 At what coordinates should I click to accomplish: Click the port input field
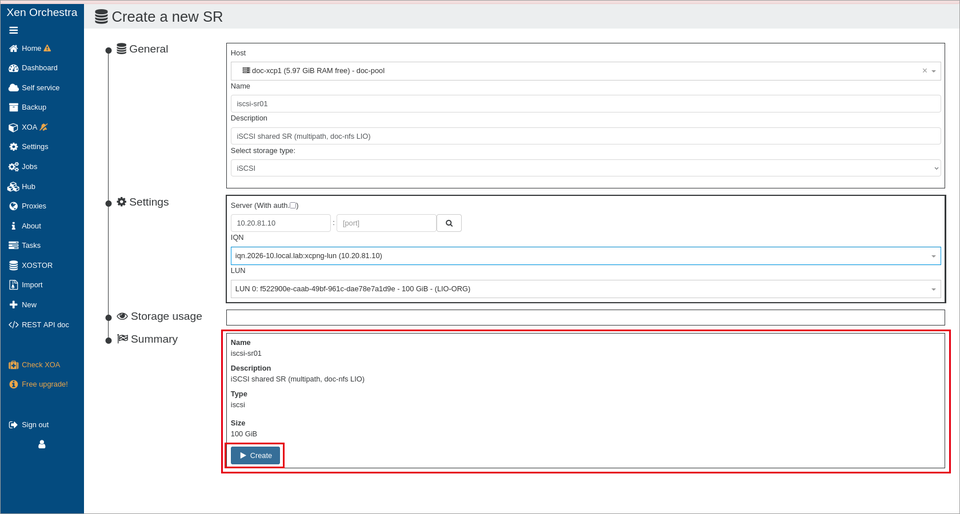coord(386,223)
